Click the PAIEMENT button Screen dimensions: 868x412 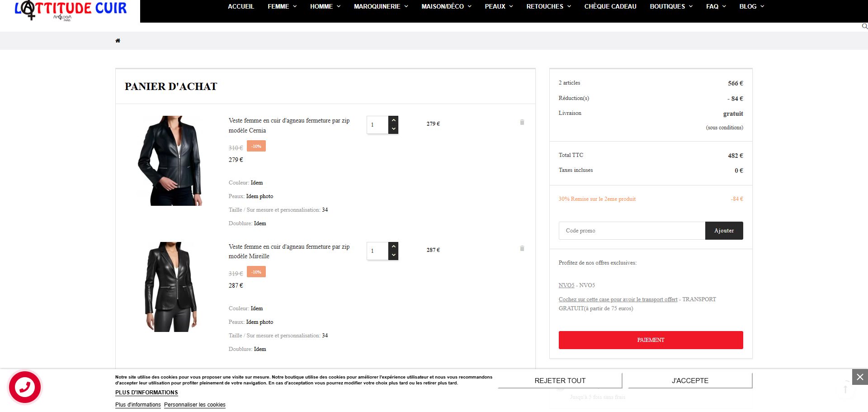click(651, 340)
